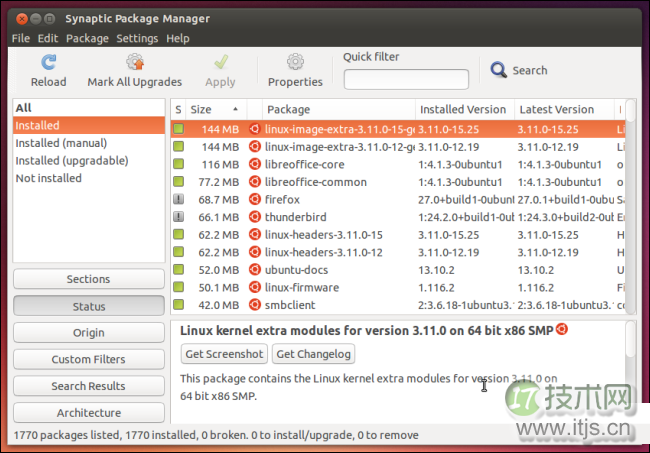The height and width of the screenshot is (453, 650).
Task: Switch to the Sections filter view
Action: coord(89,279)
